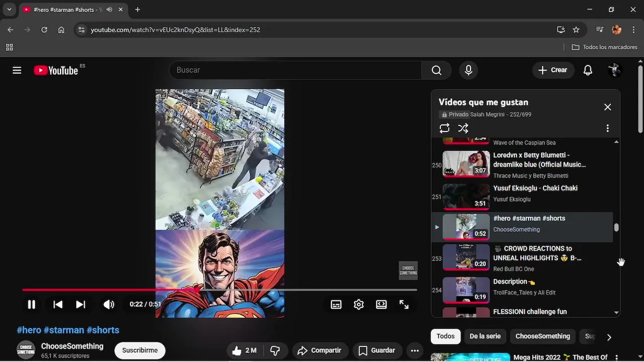The height and width of the screenshot is (362, 644).
Task: Open the Vídeos que me gustan playlist title
Action: 483,102
